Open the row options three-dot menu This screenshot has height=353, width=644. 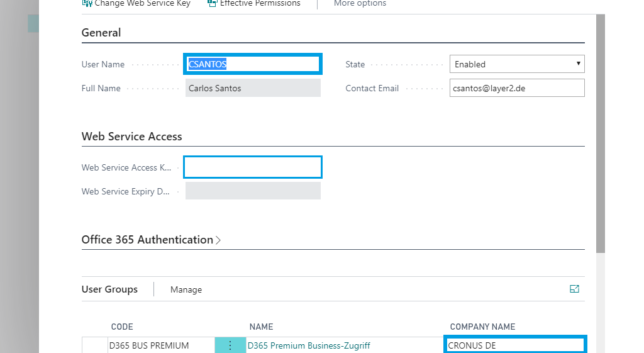coord(230,345)
